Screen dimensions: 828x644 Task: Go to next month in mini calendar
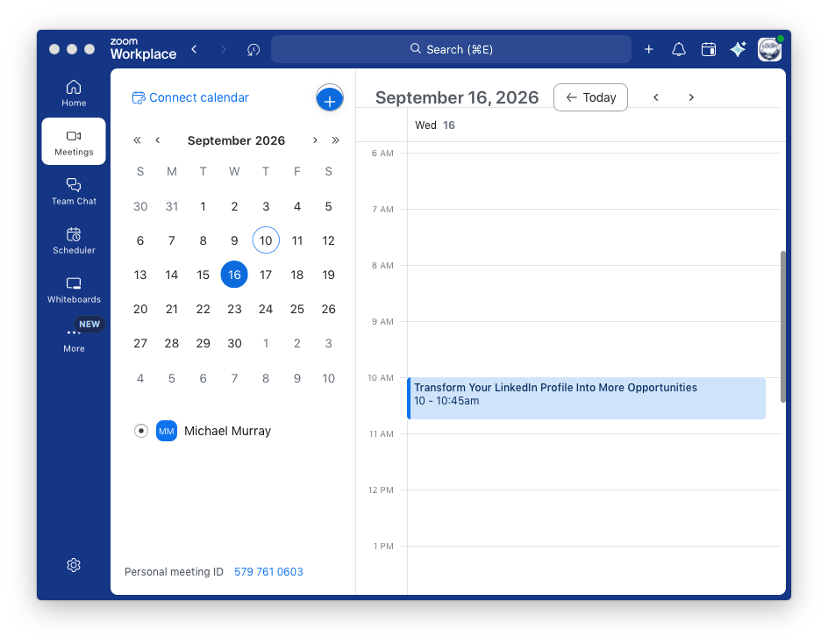315,140
